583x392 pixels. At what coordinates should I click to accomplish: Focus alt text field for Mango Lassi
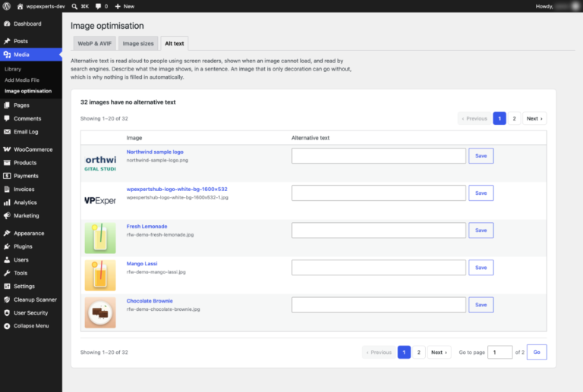[379, 268]
